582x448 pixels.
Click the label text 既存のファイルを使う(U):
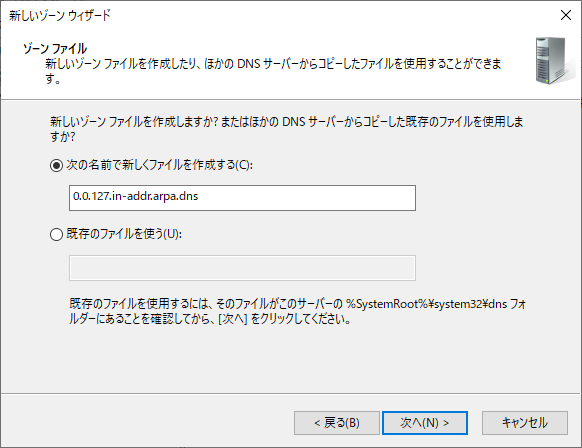pos(124,234)
